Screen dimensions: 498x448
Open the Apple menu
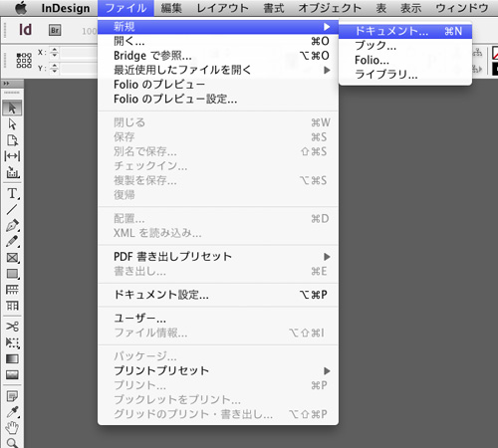21,8
